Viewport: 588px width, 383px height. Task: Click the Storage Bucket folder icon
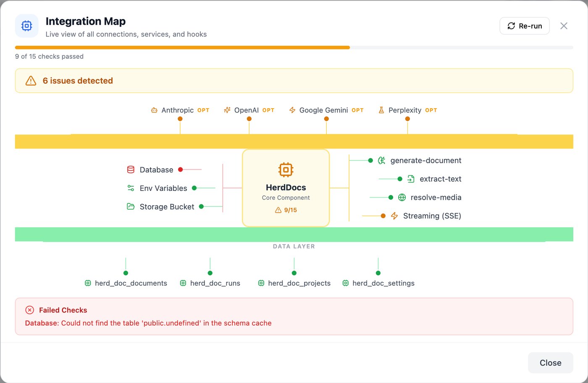[x=131, y=206]
